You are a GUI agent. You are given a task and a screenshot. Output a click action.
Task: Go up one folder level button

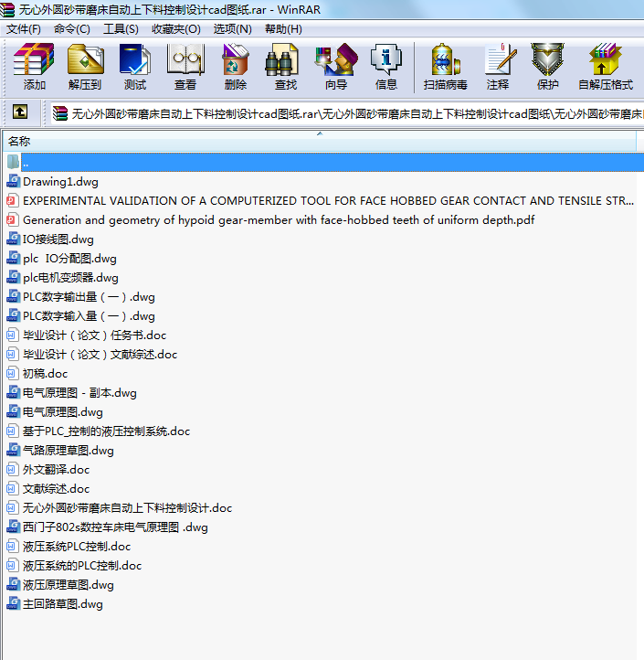click(20, 113)
